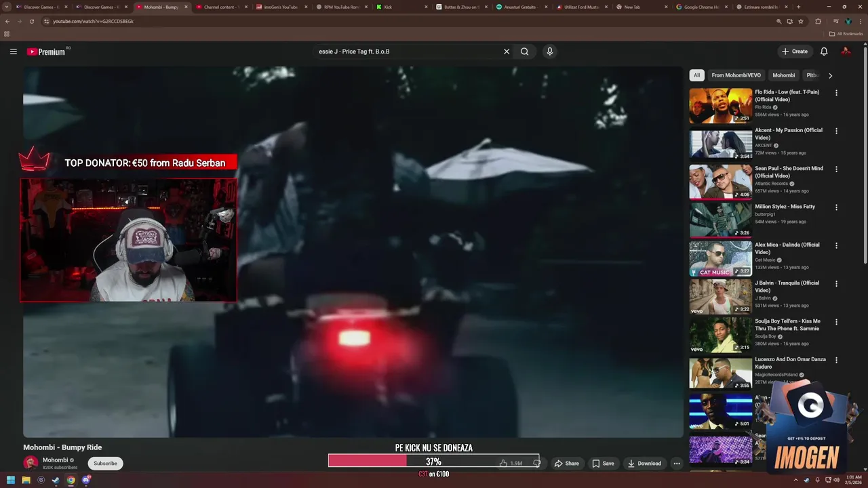Show next filter chips with arrow
868x488 pixels.
[830, 75]
